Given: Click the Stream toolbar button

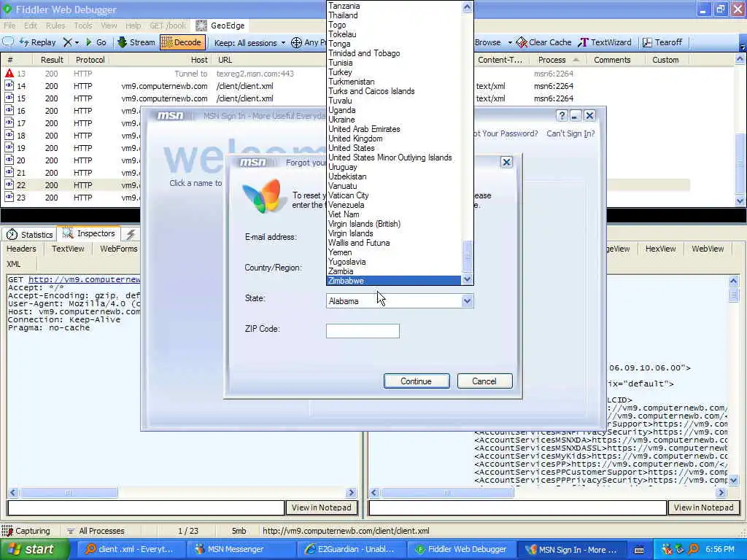Looking at the screenshot, I should pos(136,42).
